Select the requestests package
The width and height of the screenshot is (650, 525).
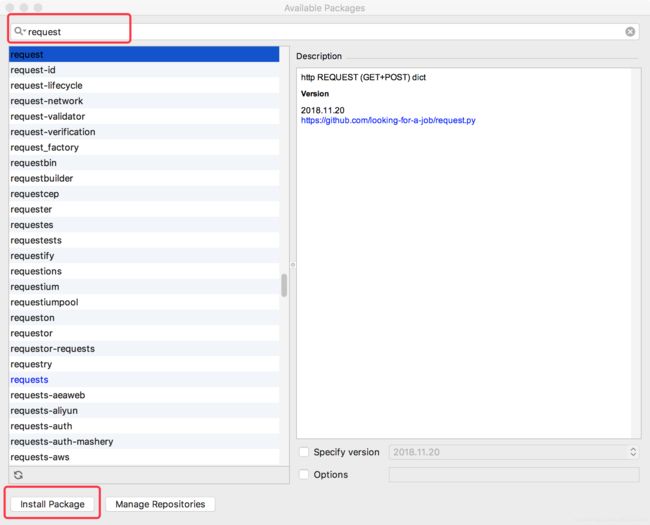(144, 240)
